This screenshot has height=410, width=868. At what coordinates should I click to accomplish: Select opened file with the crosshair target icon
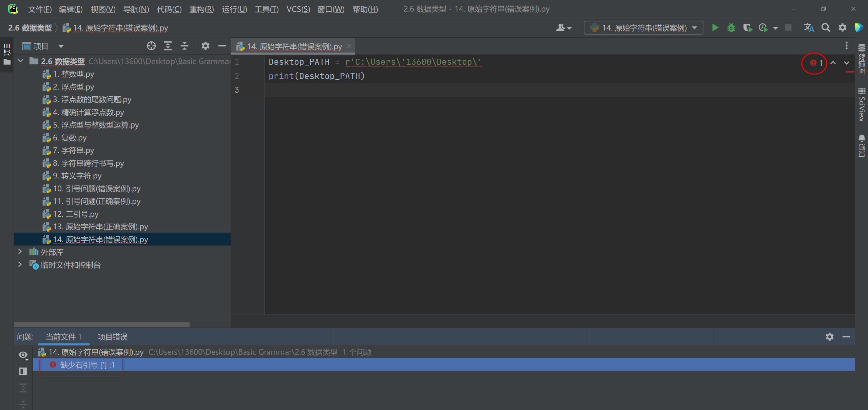151,46
